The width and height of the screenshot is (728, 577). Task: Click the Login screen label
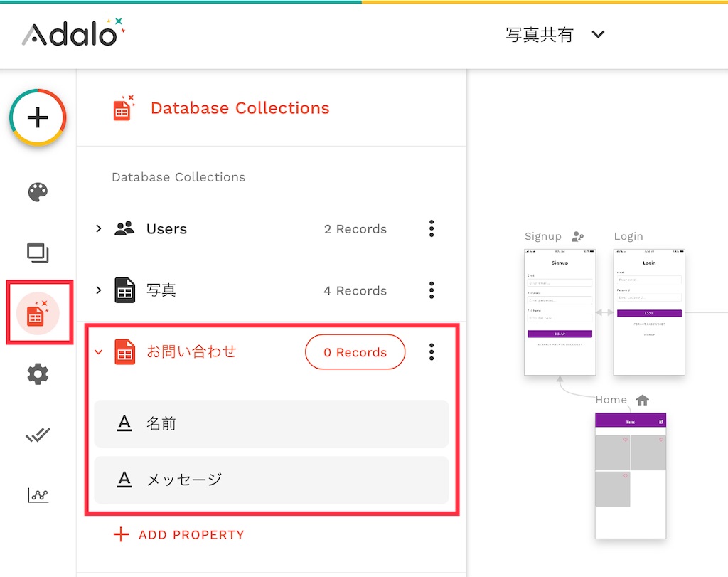628,236
